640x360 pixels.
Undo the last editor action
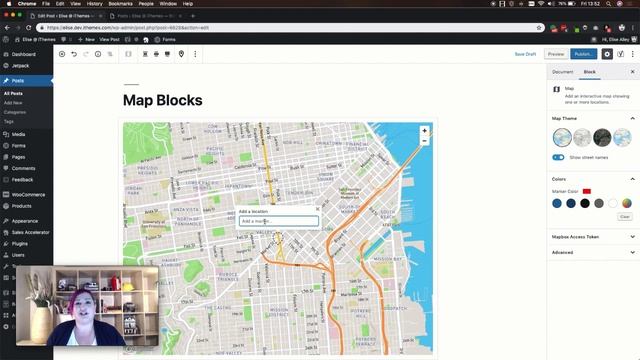click(x=74, y=54)
